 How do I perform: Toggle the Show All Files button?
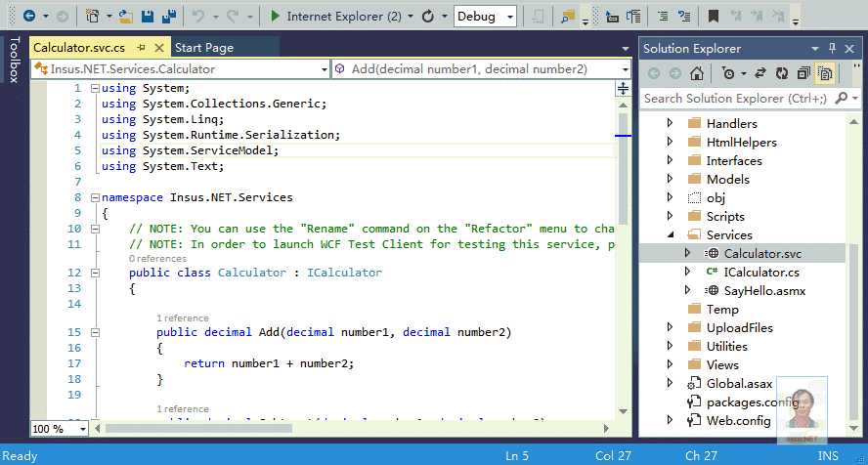tap(825, 73)
